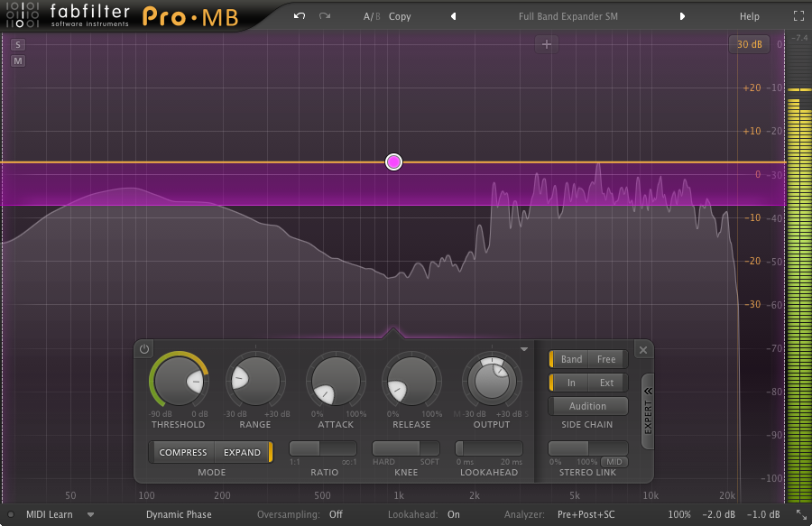Collapse the EXPERT side panel
The width and height of the screenshot is (812, 526).
pyautogui.click(x=647, y=411)
